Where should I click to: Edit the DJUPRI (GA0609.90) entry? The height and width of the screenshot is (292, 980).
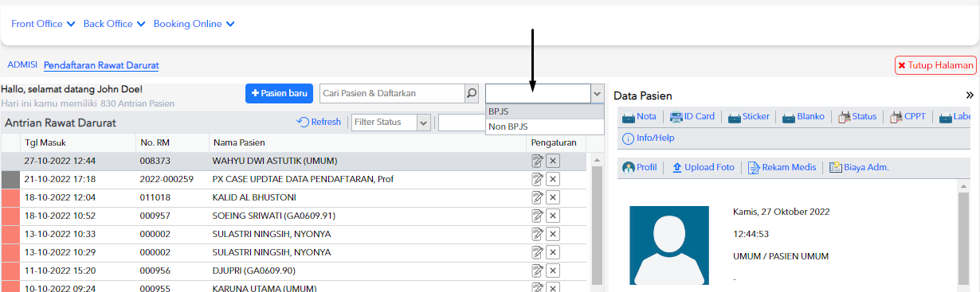[538, 271]
